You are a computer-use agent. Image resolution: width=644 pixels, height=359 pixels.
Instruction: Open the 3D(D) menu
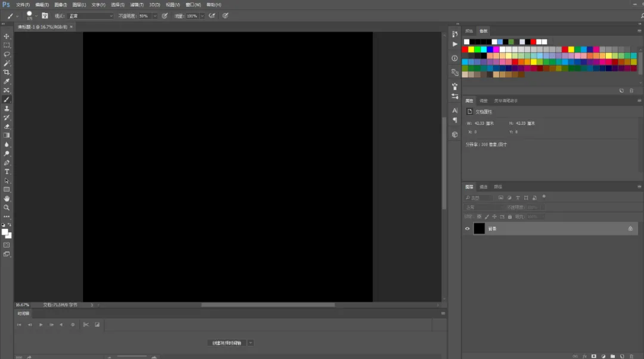pos(154,5)
